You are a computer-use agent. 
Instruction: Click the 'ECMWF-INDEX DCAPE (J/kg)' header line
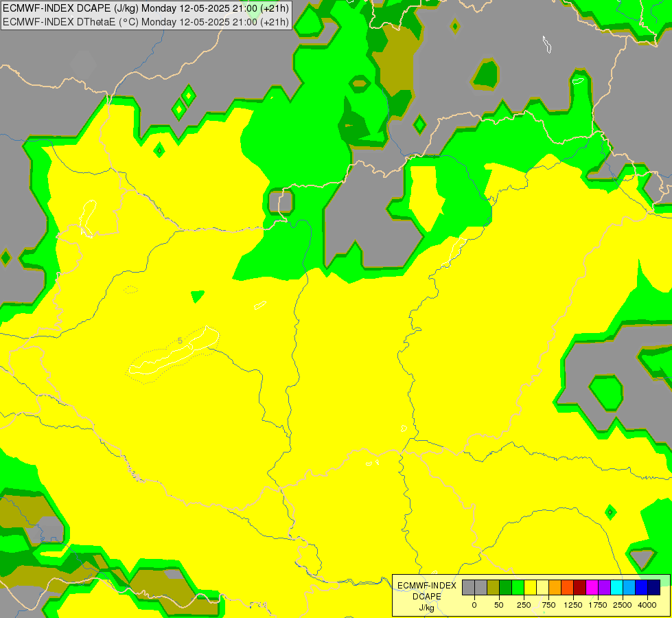(146, 8)
